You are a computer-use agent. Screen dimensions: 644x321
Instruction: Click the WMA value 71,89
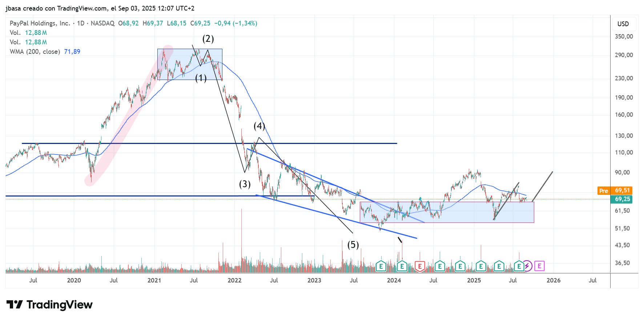pyautogui.click(x=72, y=52)
